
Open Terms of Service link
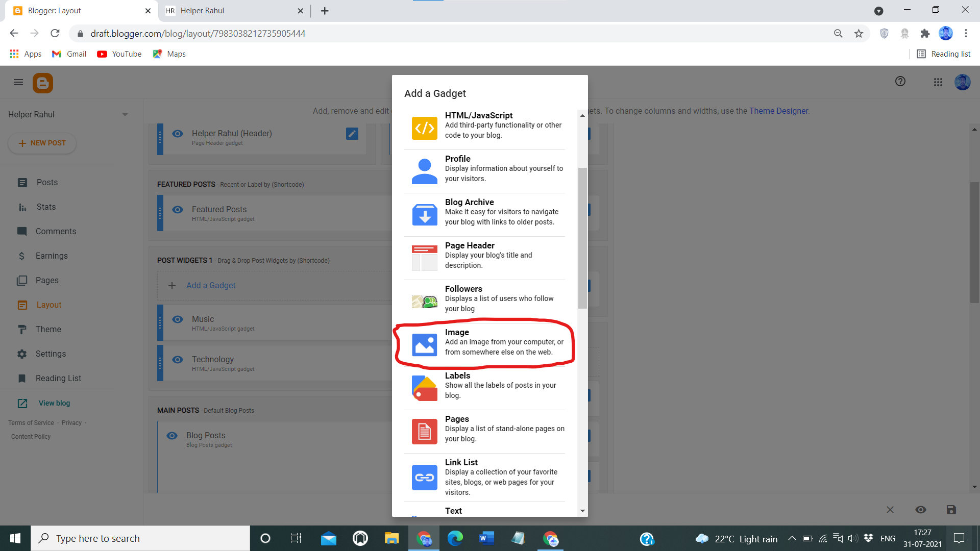pos(31,423)
